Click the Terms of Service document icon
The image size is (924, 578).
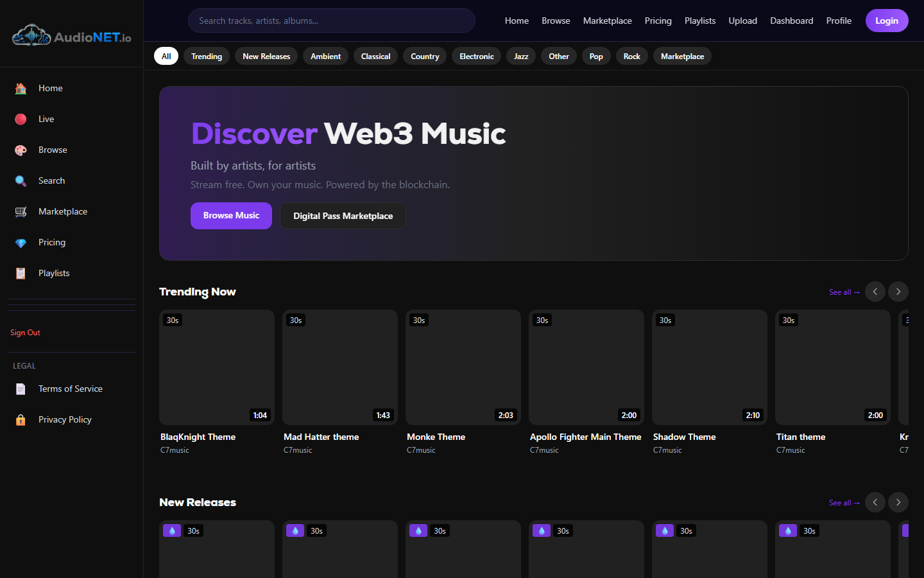tap(21, 389)
